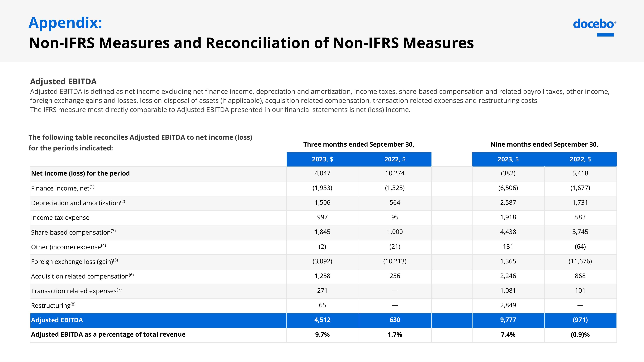Click 'Depreciation and amortization' row label
Image resolution: width=644 pixels, height=362 pixels.
(x=78, y=203)
